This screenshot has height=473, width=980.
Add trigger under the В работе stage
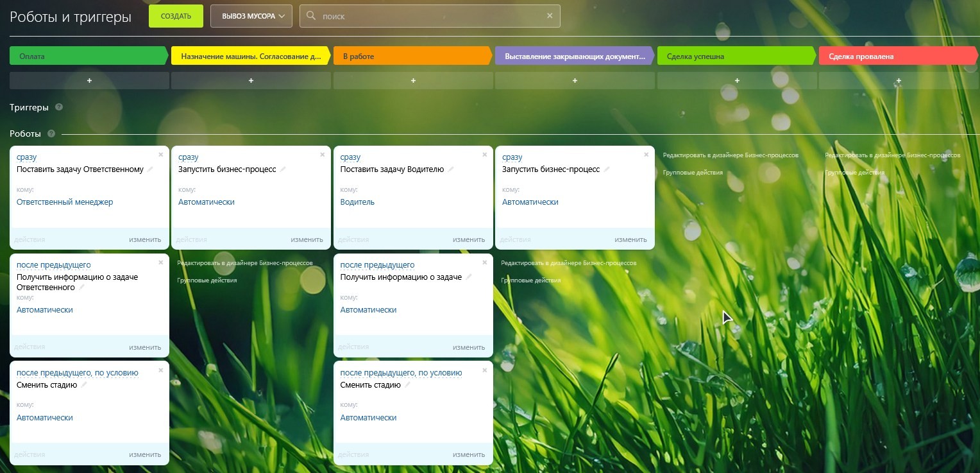413,81
